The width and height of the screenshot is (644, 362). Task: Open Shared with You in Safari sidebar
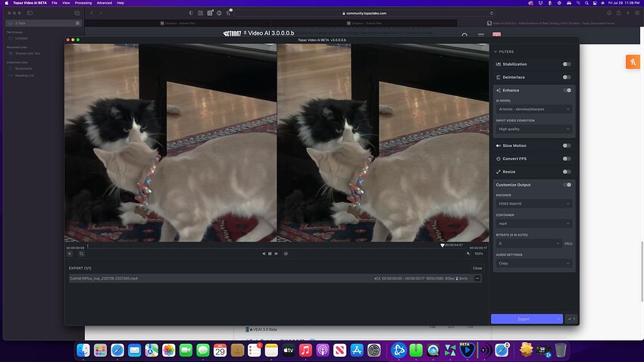[27, 53]
